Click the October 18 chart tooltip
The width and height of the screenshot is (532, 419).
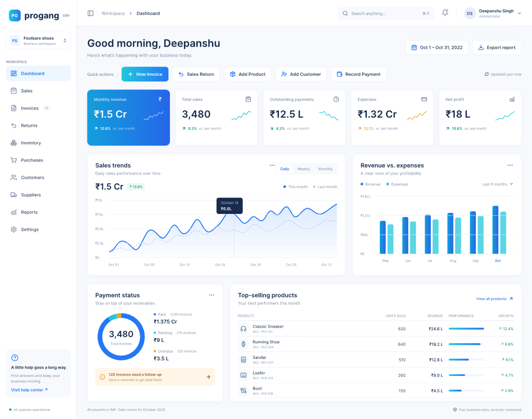click(x=229, y=206)
